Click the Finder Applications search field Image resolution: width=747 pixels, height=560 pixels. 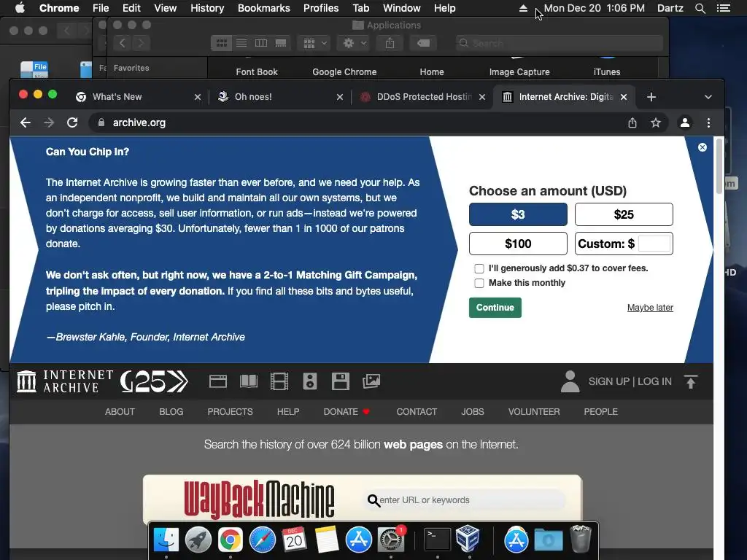click(x=560, y=43)
